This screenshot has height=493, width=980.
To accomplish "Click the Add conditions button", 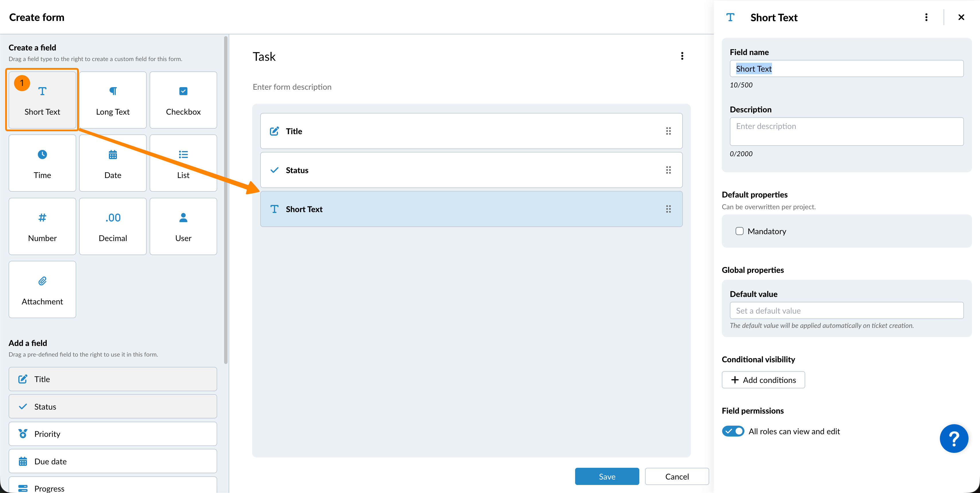I will pos(763,380).
